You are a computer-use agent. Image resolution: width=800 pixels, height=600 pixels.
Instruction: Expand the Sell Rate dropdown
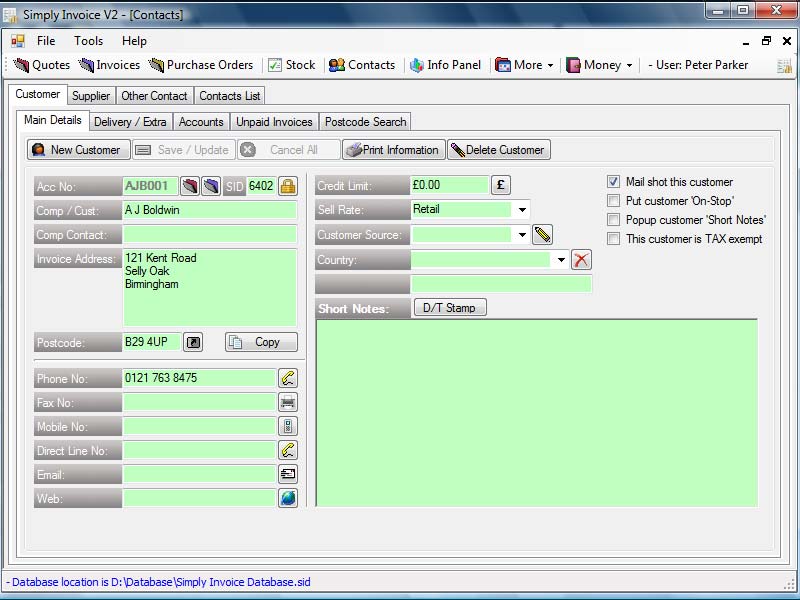pos(522,210)
